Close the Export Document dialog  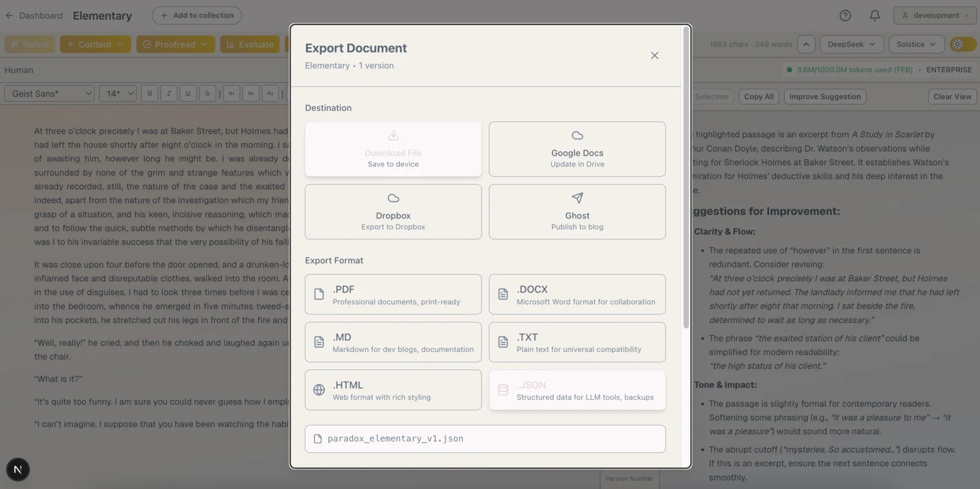pos(654,56)
